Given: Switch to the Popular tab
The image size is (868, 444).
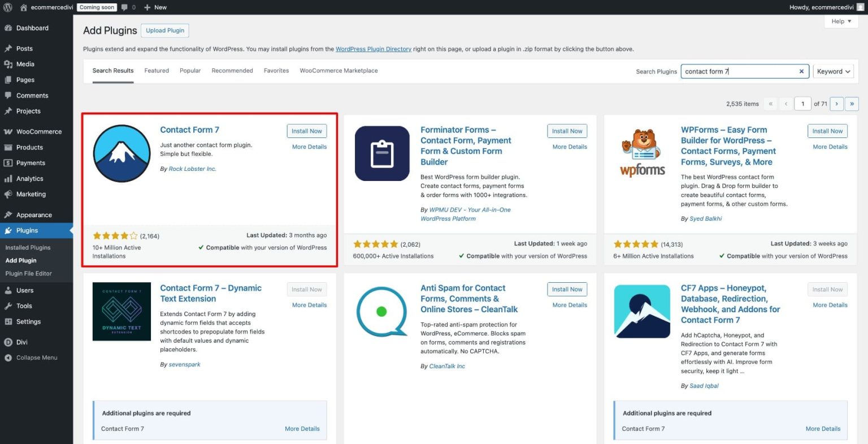Looking at the screenshot, I should click(190, 71).
